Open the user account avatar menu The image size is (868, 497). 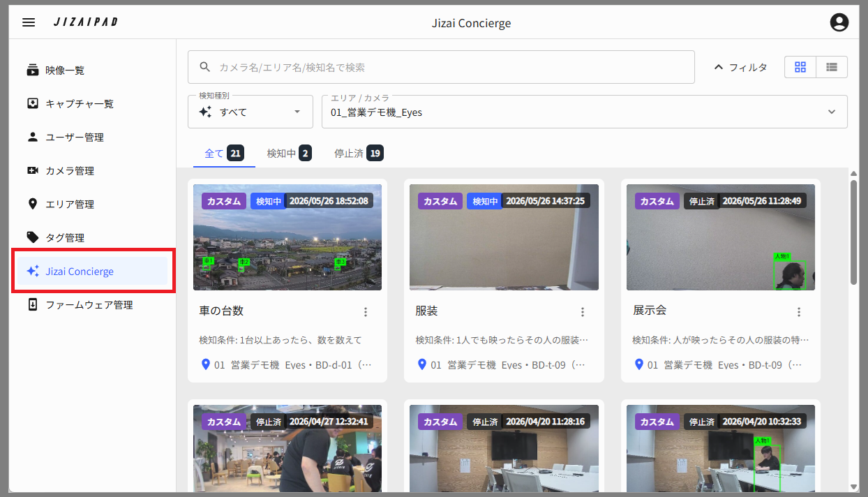[x=839, y=22]
